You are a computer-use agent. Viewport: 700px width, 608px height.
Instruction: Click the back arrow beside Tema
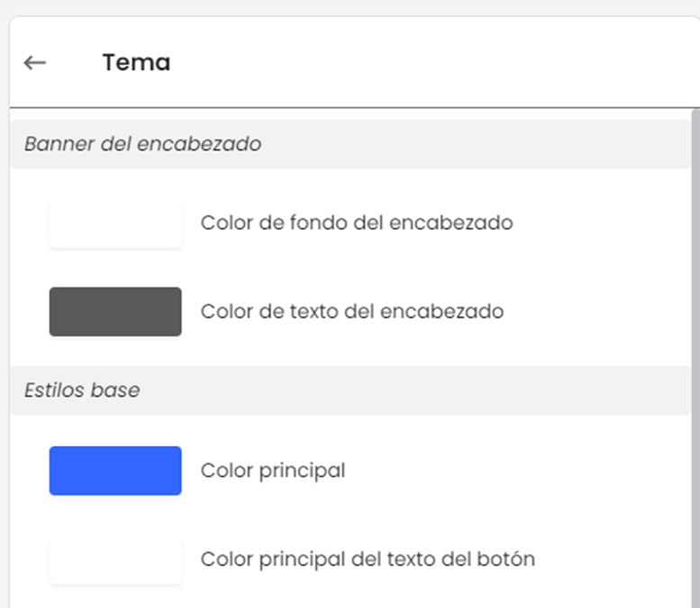coord(34,62)
